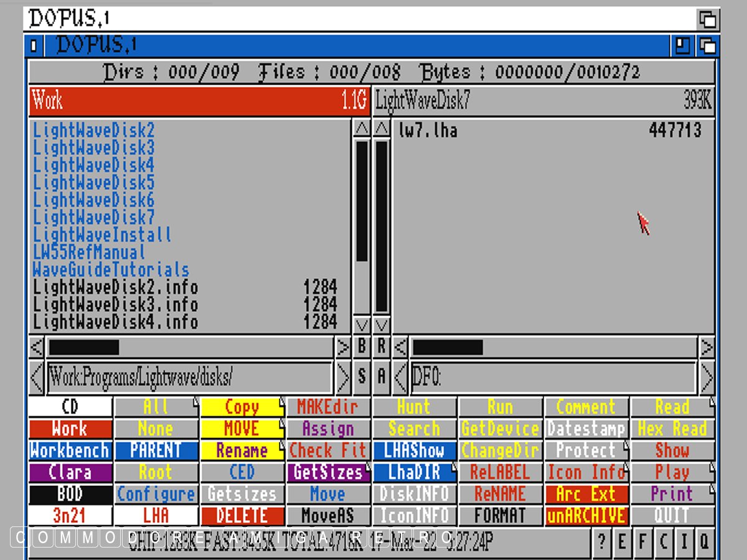Viewport: 747px width, 560px height.
Task: Click the 'F' button in bottom bar
Action: [642, 542]
